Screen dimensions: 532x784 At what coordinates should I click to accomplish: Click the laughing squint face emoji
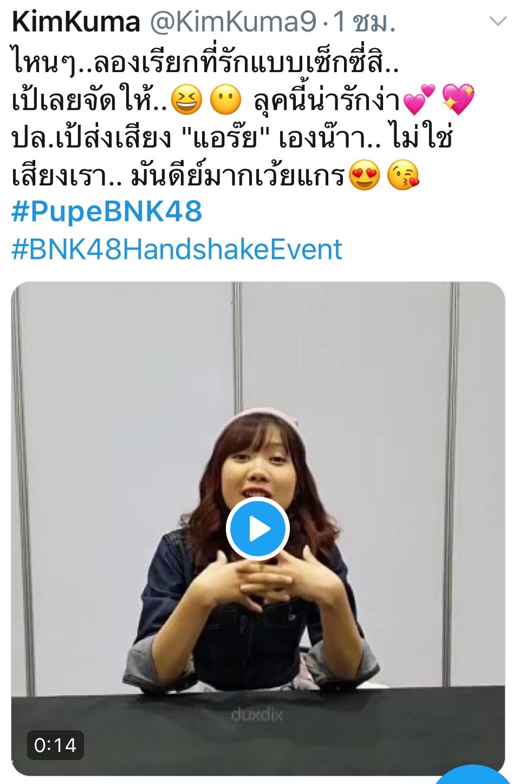click(x=186, y=100)
